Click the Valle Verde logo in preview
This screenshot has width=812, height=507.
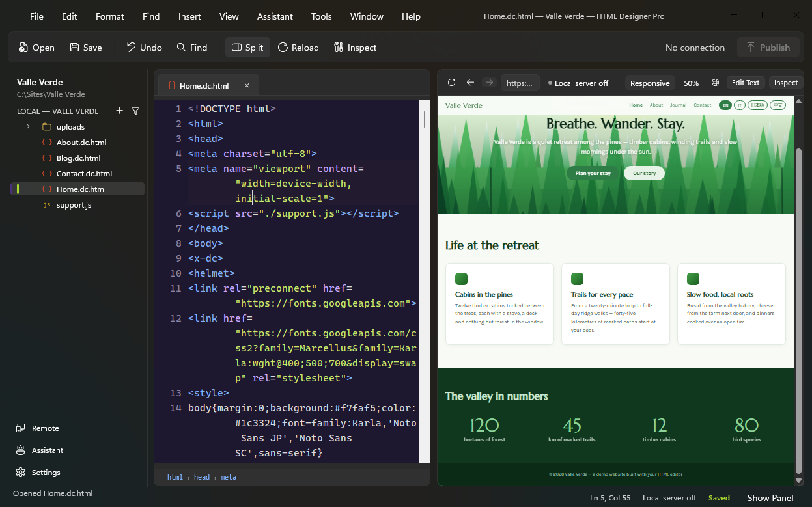pyautogui.click(x=464, y=105)
